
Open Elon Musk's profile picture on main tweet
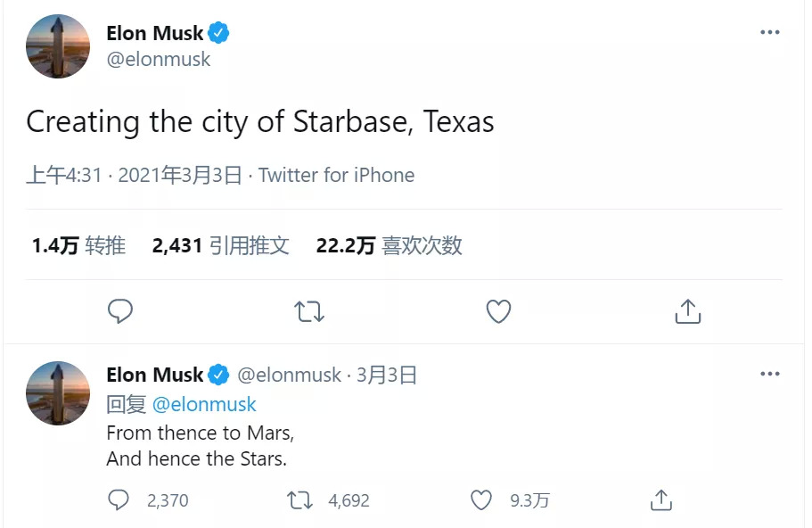[x=58, y=46]
